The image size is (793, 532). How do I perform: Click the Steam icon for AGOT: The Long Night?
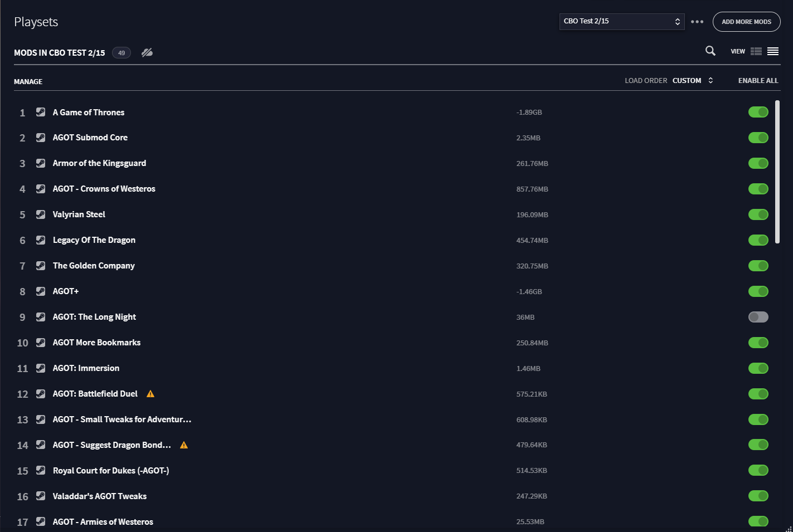pos(41,317)
